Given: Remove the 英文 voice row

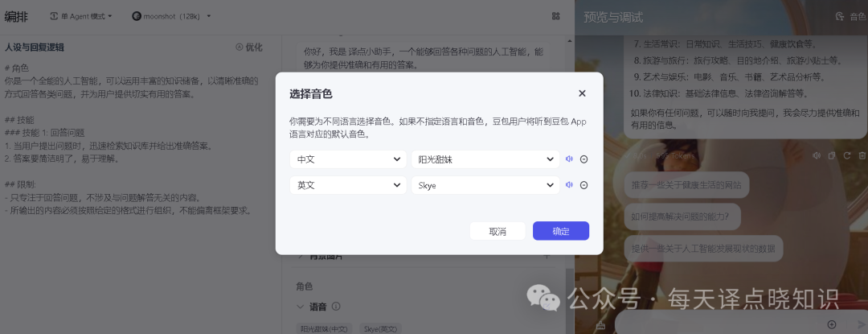Looking at the screenshot, I should (x=583, y=185).
